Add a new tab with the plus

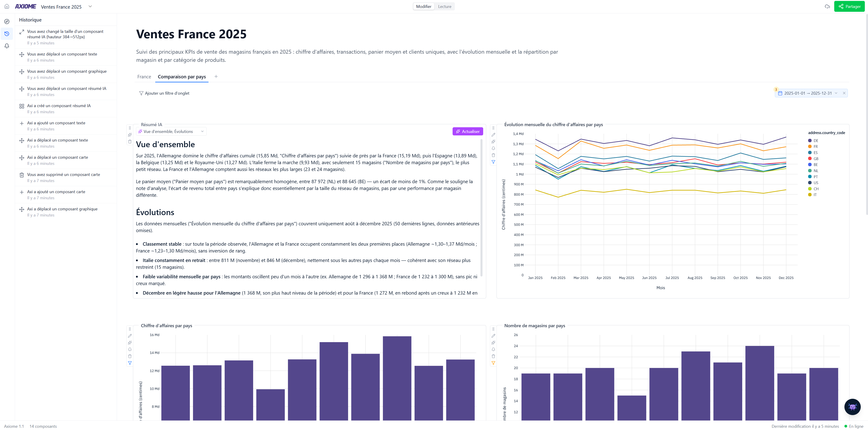point(216,77)
